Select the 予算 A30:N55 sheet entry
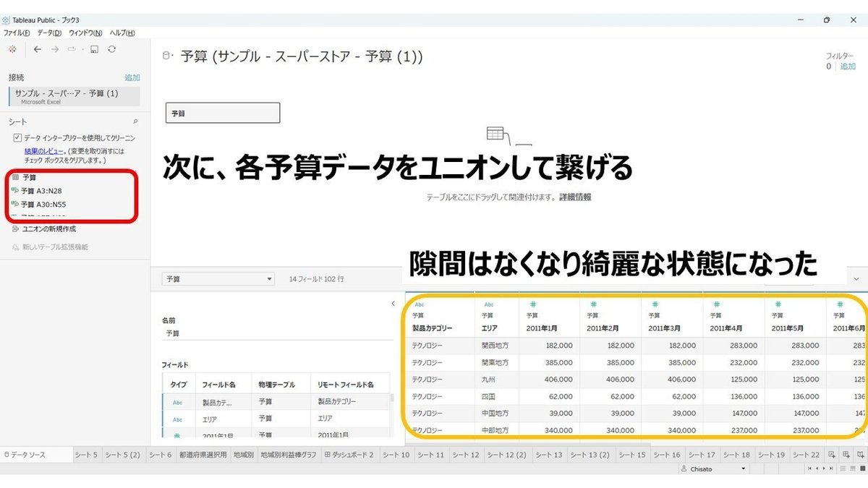This screenshot has width=868, height=488. click(45, 205)
